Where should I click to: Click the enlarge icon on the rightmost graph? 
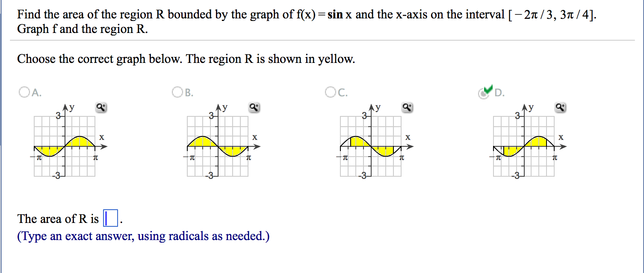tap(560, 108)
